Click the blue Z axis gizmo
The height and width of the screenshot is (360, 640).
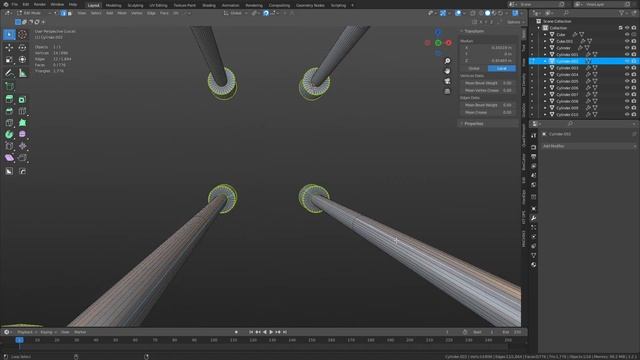pos(438,32)
